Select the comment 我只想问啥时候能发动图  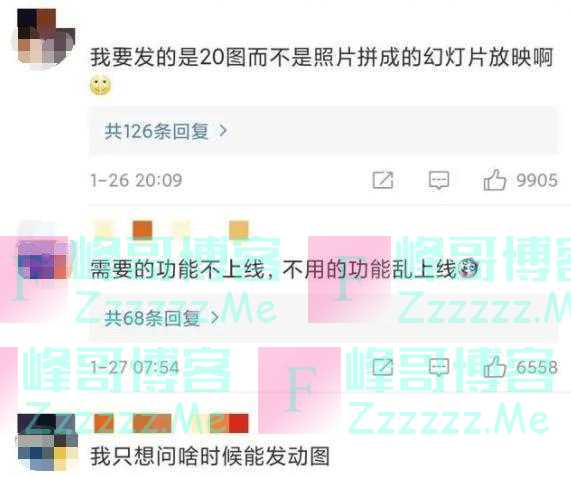210,456
